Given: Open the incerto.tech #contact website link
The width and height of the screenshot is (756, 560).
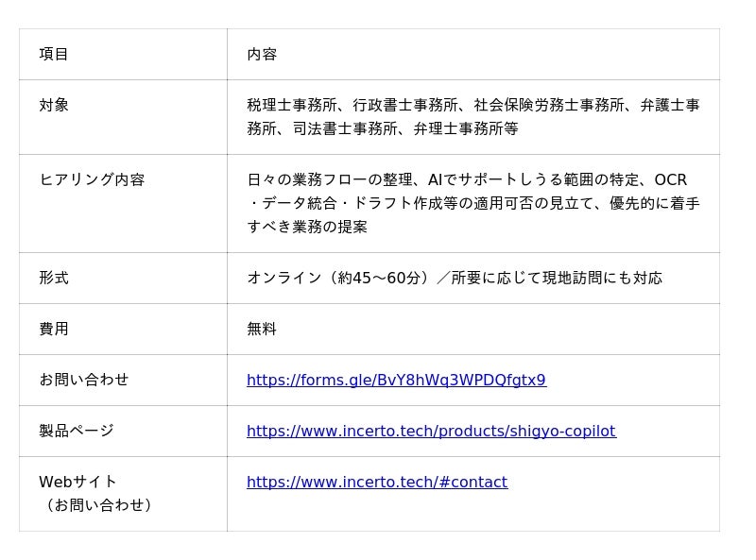Looking at the screenshot, I should click(377, 483).
